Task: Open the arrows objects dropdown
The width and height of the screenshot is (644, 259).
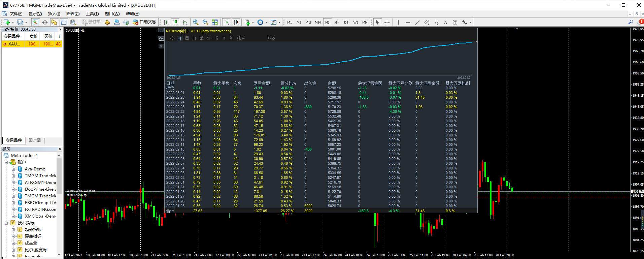Action: coord(470,23)
